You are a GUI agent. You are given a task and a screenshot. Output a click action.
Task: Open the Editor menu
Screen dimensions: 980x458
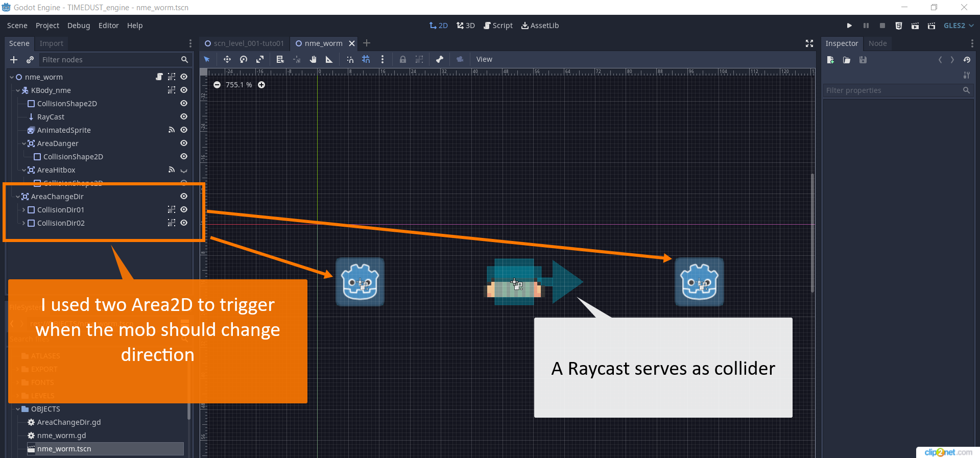tap(109, 26)
